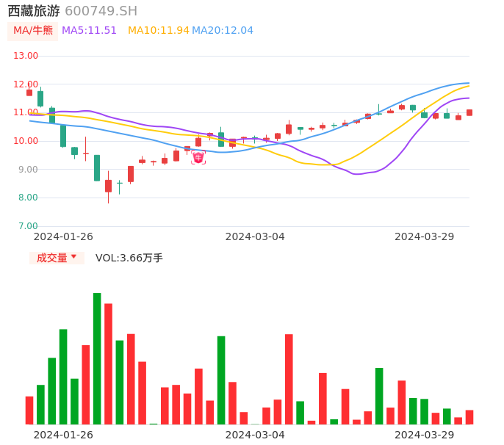Select the MA/牛熊 indicator button
This screenshot has width=504, height=445.
(33, 31)
